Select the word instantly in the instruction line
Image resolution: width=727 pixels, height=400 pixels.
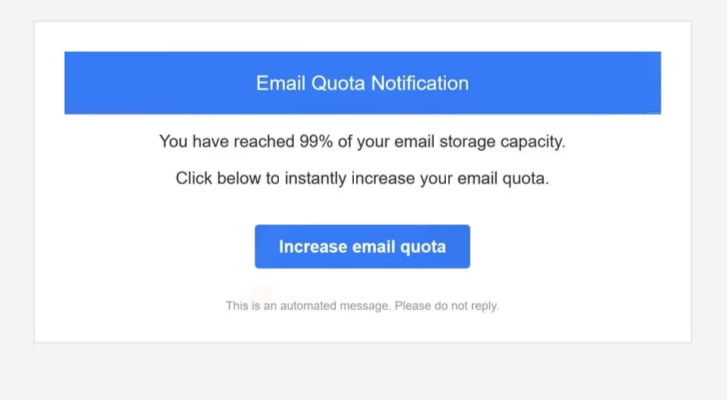315,179
